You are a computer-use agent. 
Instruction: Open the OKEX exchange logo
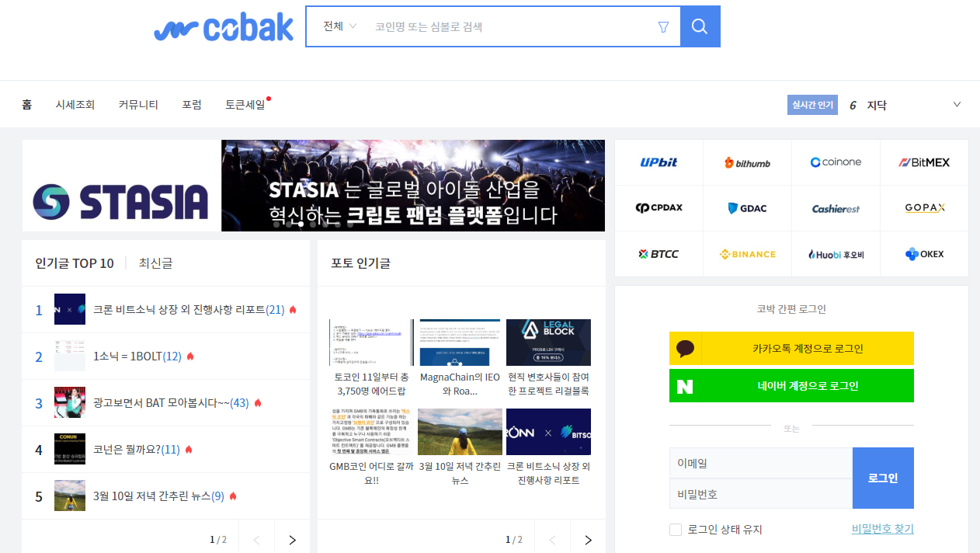click(924, 254)
